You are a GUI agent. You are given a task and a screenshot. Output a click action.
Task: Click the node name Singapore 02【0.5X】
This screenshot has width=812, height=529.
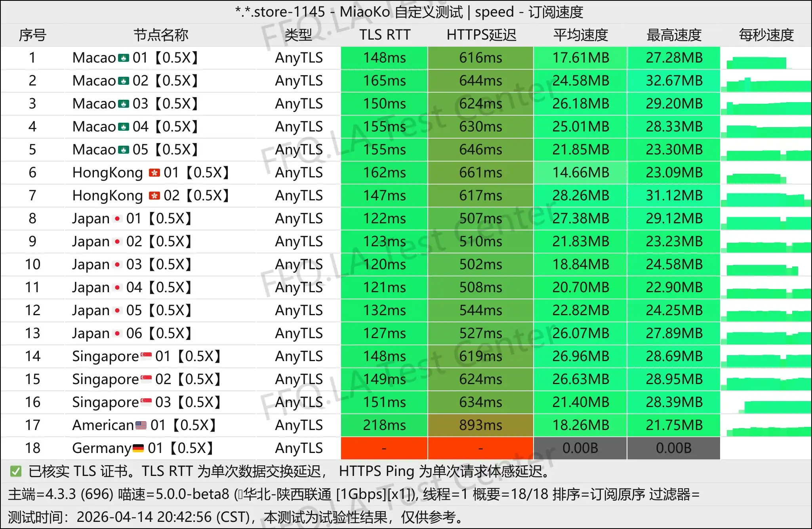pos(146,380)
